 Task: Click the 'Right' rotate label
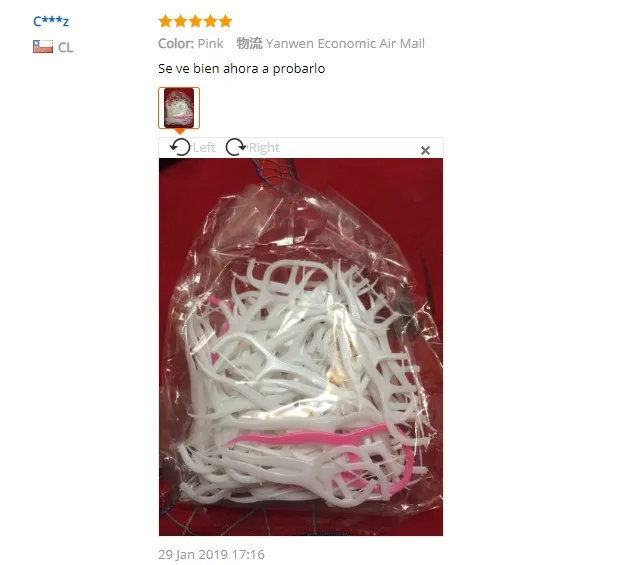[264, 148]
